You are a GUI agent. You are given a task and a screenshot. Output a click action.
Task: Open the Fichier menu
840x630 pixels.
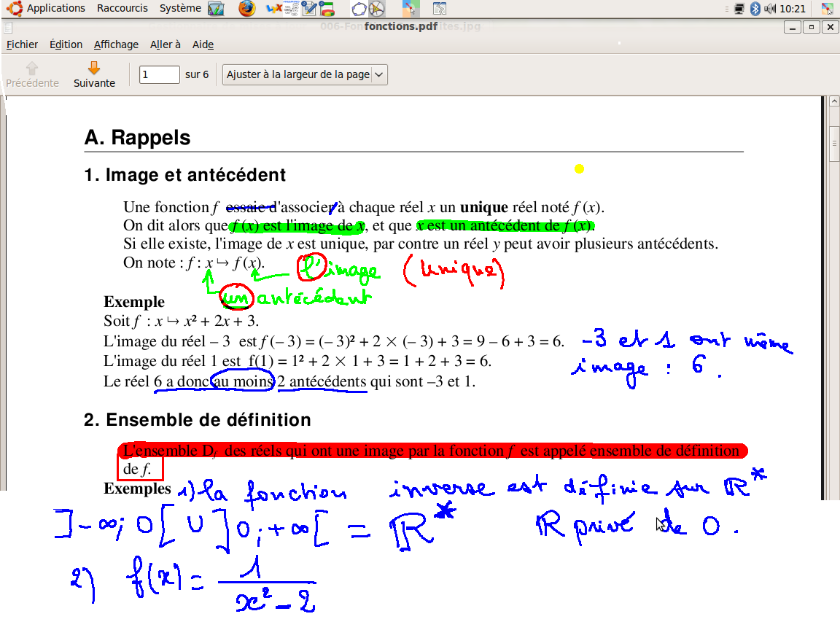tap(22, 44)
